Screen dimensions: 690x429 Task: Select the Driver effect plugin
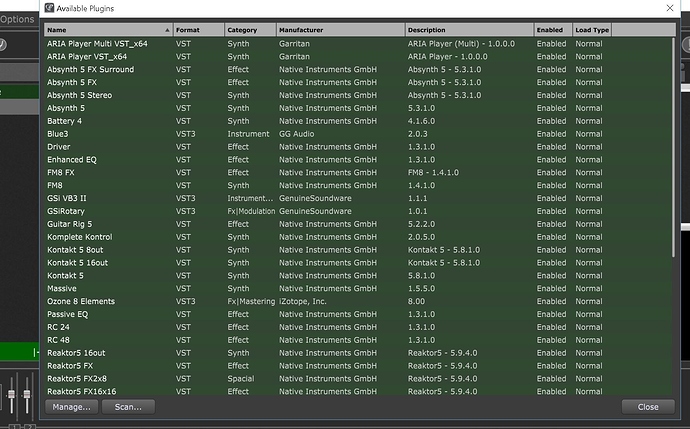pyautogui.click(x=358, y=147)
